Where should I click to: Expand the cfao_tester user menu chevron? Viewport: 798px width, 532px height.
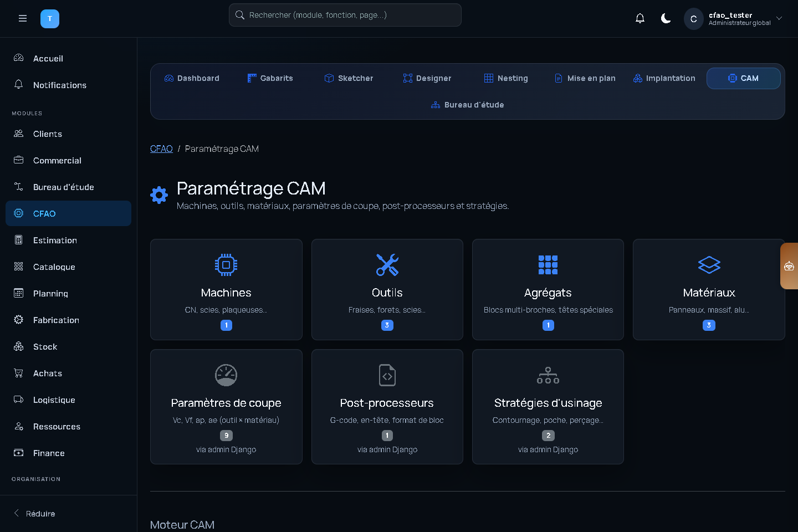779,18
